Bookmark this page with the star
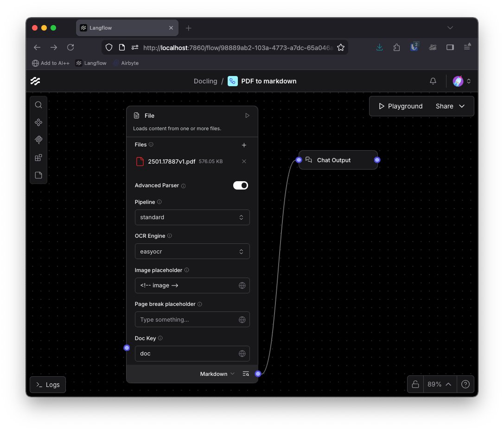 point(341,48)
